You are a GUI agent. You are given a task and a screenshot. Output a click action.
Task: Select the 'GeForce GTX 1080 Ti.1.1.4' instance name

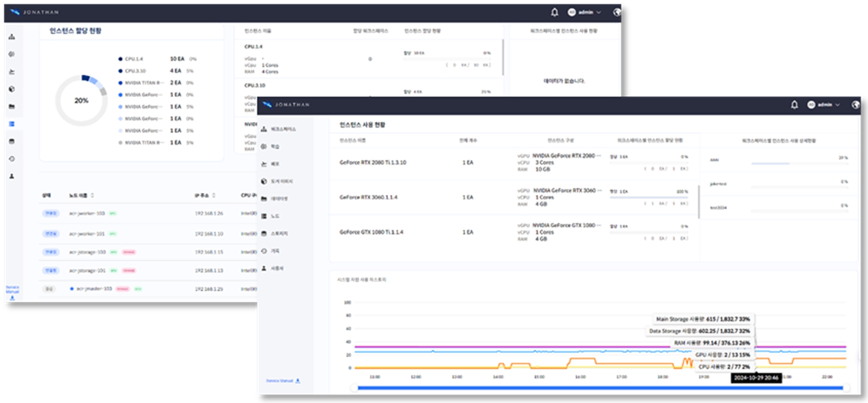[x=371, y=232]
